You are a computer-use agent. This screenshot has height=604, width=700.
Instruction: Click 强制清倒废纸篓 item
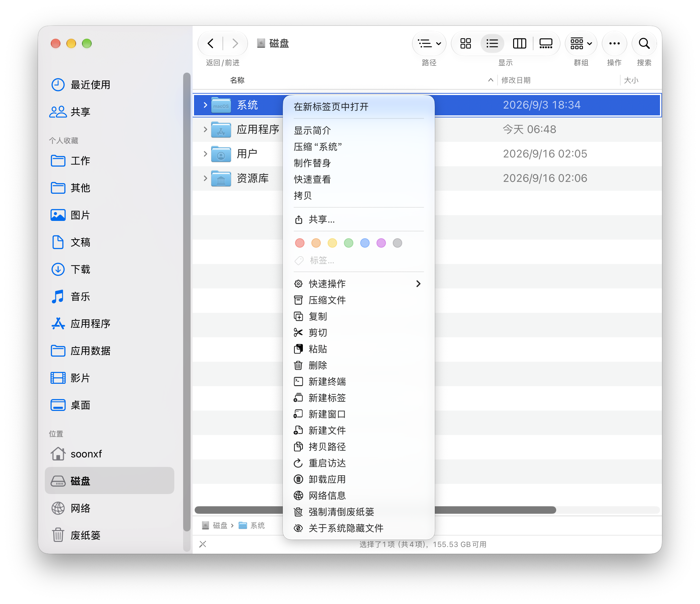click(358, 512)
